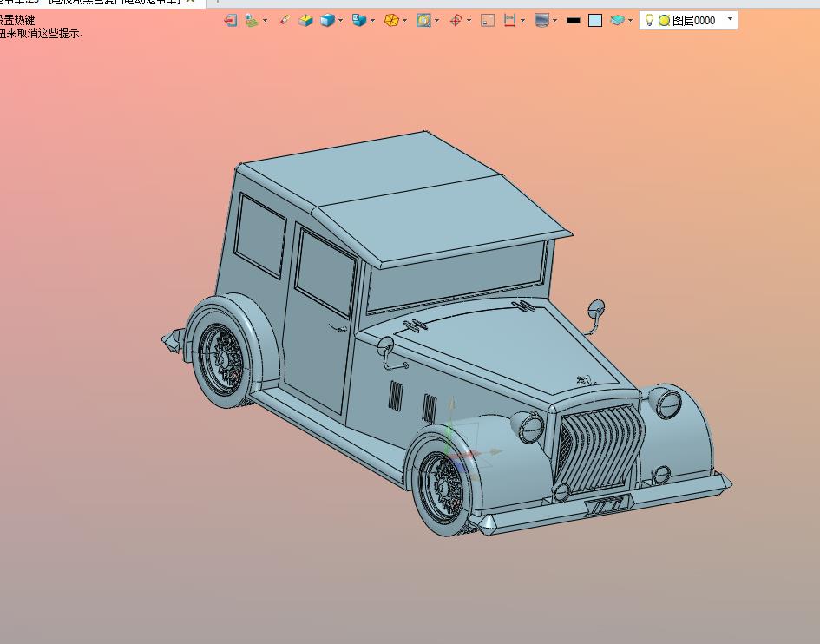The width and height of the screenshot is (820, 644).
Task: Click the yellow-topped box display icon
Action: [305, 21]
